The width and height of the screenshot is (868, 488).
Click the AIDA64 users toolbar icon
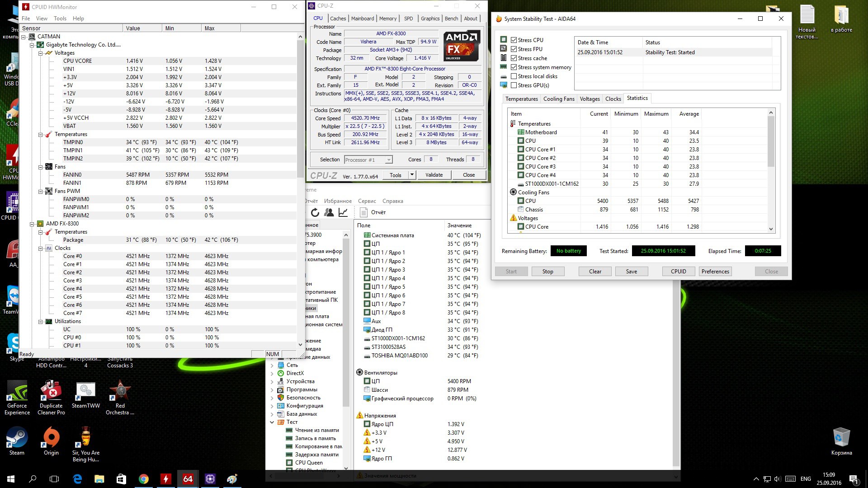329,212
